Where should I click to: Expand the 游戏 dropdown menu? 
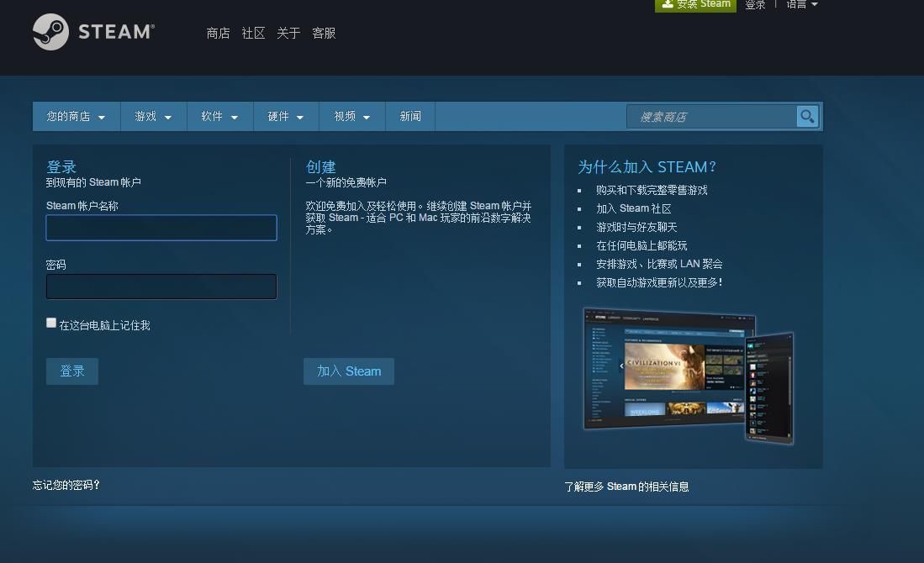pos(153,117)
